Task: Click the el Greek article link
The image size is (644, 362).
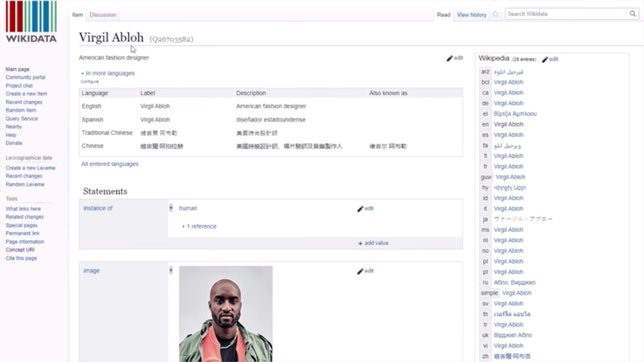Action: click(515, 114)
